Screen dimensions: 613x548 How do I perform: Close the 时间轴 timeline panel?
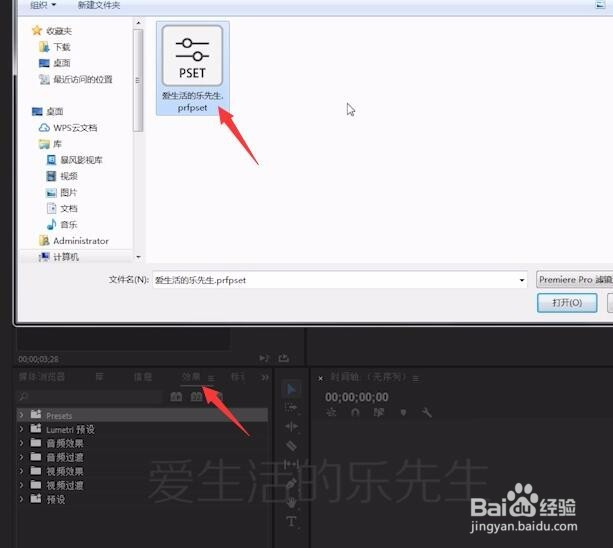(x=321, y=378)
